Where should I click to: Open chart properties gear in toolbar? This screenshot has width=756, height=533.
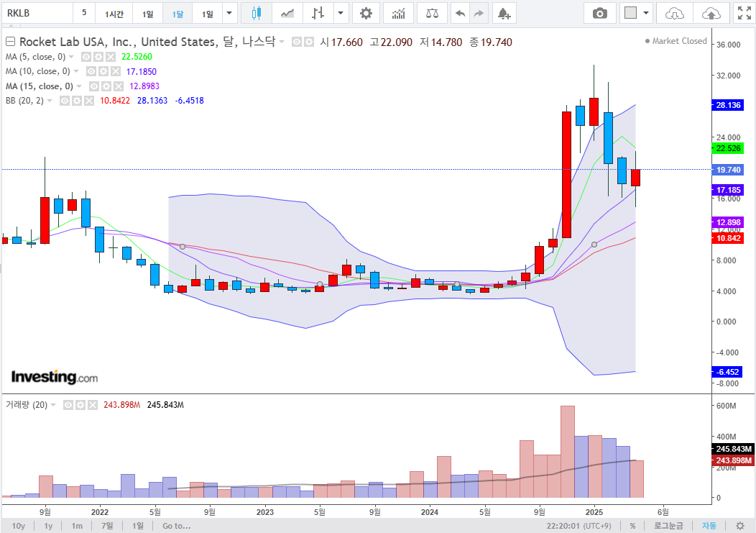click(x=367, y=13)
